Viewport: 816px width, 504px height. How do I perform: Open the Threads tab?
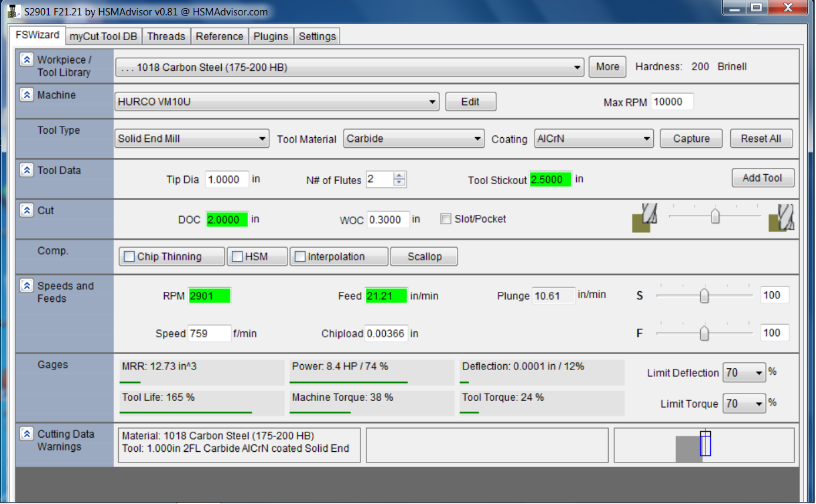pyautogui.click(x=166, y=36)
